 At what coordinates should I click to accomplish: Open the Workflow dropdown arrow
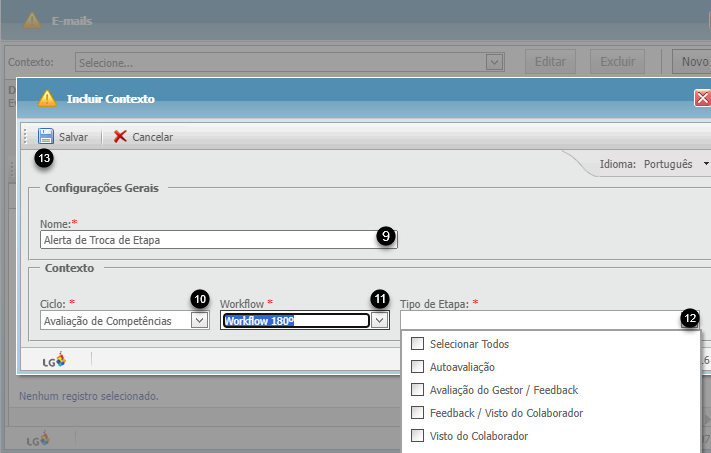point(380,321)
